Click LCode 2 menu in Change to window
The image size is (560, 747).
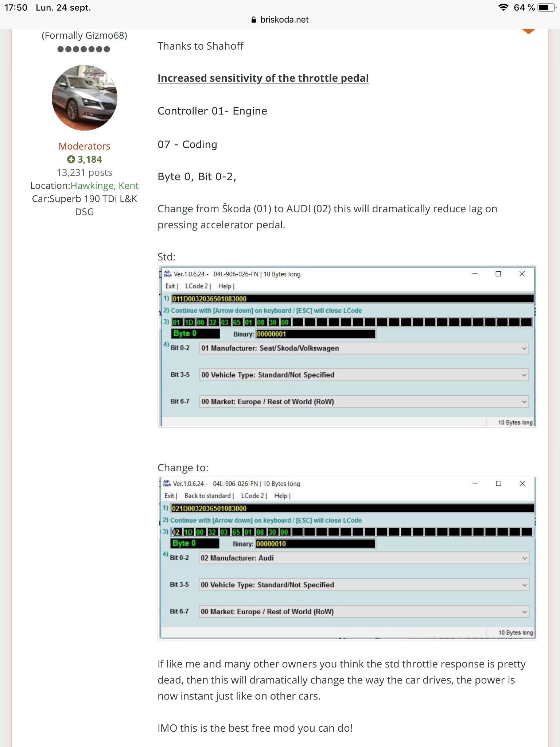[252, 496]
